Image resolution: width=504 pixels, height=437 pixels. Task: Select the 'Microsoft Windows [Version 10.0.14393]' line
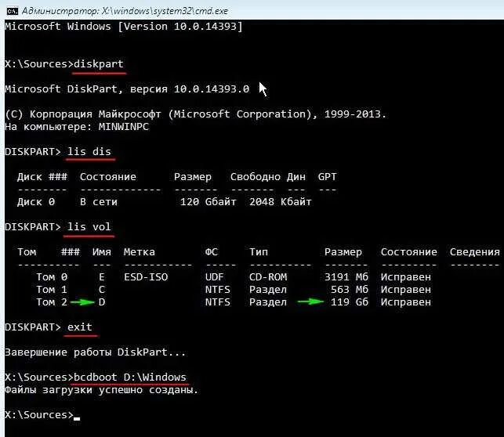(x=124, y=27)
